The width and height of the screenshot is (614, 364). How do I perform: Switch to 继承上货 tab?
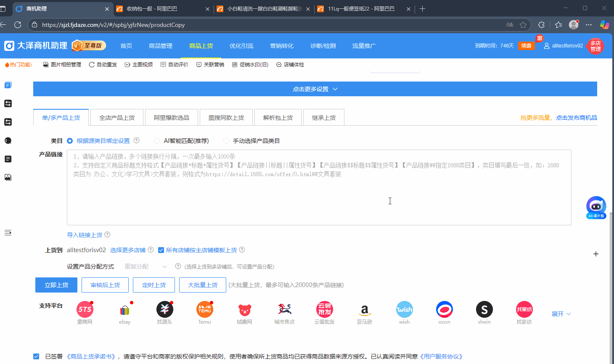pyautogui.click(x=324, y=118)
